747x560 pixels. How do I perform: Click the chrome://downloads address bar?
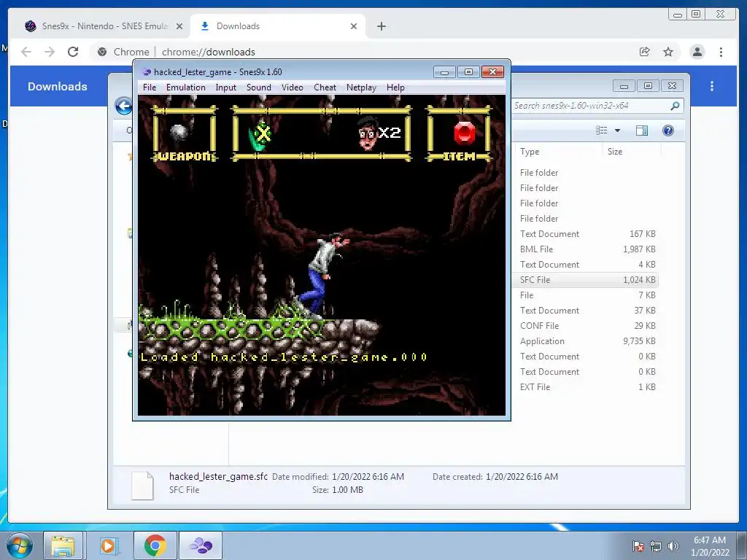point(362,52)
